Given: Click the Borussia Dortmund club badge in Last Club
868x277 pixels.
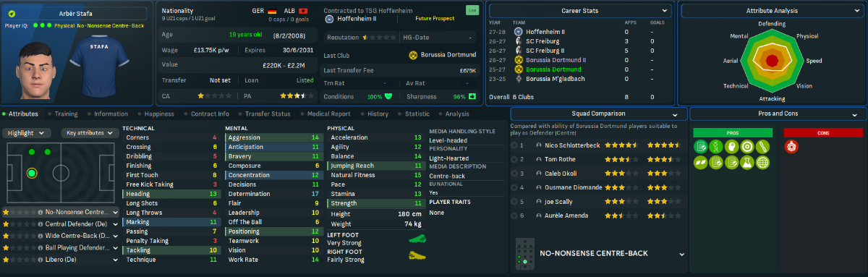Looking at the screenshot, I should 414,55.
